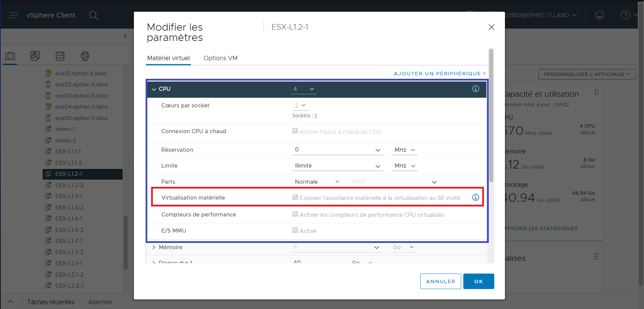Image resolution: width=644 pixels, height=309 pixels.
Task: Click the search magnifier icon
Action: [x=93, y=15]
